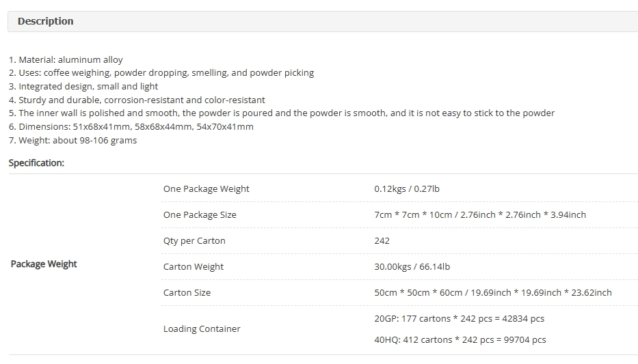
Task: Click the Specification heading
Action: click(x=36, y=163)
